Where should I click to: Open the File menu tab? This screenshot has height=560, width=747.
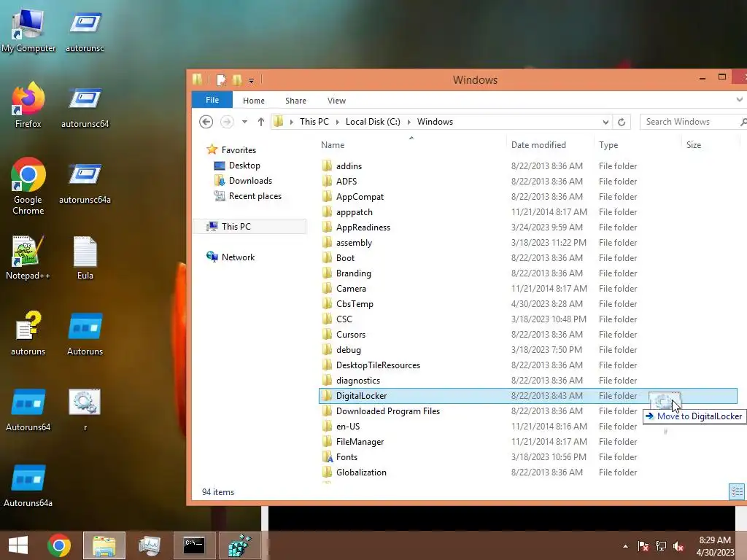(x=212, y=100)
